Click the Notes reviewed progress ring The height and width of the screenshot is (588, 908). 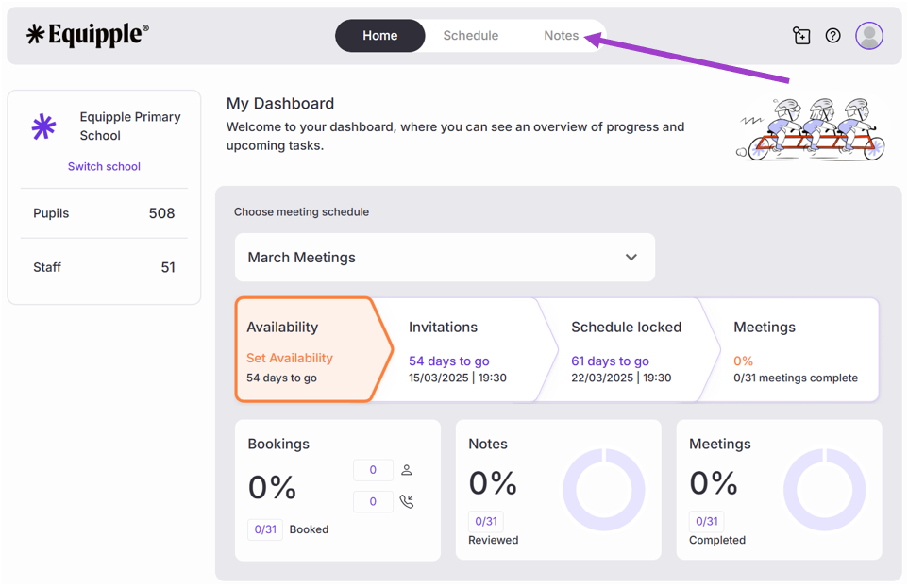604,490
